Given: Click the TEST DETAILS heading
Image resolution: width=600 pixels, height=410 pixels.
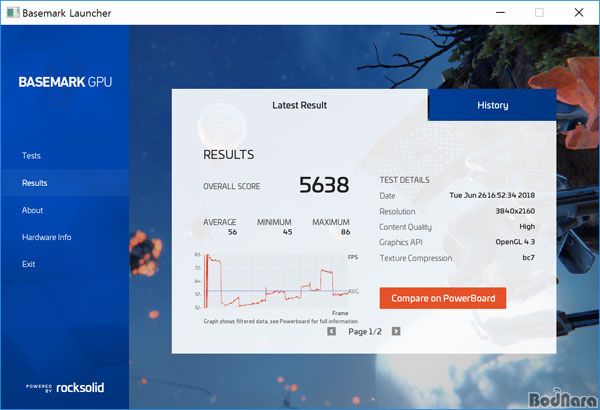Looking at the screenshot, I should [x=404, y=180].
